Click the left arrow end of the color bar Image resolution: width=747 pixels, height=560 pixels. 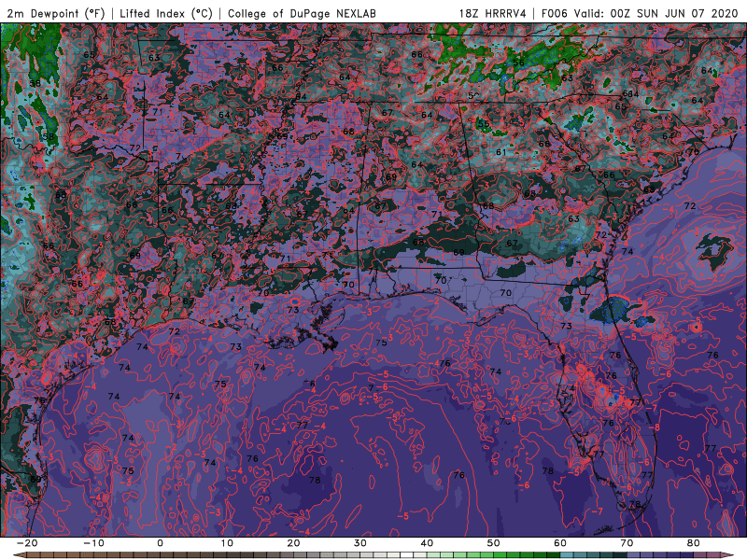coord(19,555)
